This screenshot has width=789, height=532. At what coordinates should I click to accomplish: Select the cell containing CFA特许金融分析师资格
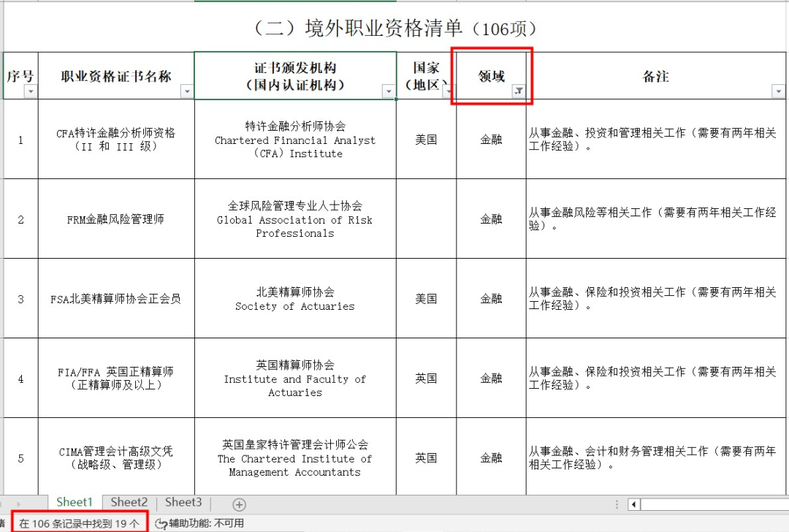(115, 140)
